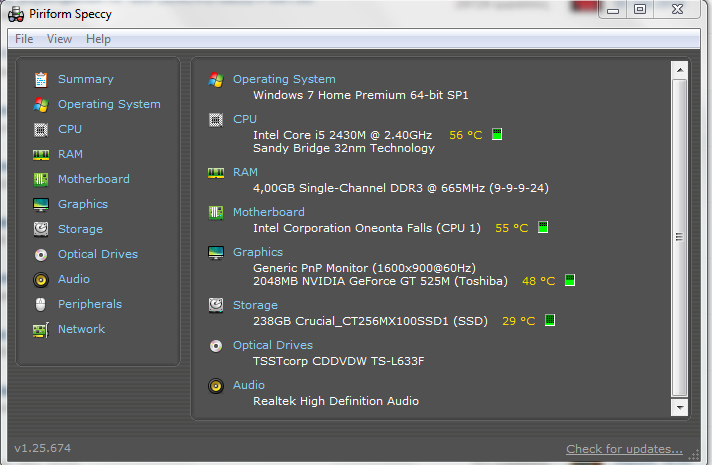Click the Audio speaker icon in summary panel
The image size is (712, 465).
coord(216,386)
